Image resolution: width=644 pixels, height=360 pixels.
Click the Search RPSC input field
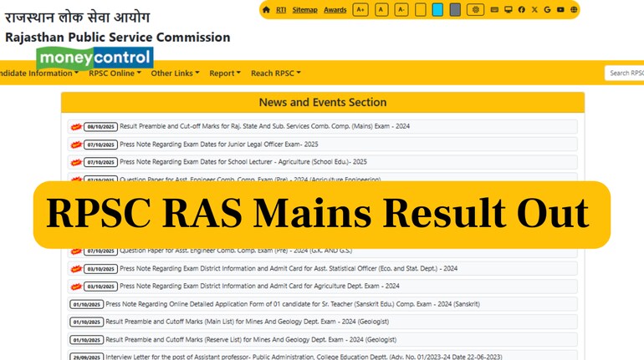point(626,74)
